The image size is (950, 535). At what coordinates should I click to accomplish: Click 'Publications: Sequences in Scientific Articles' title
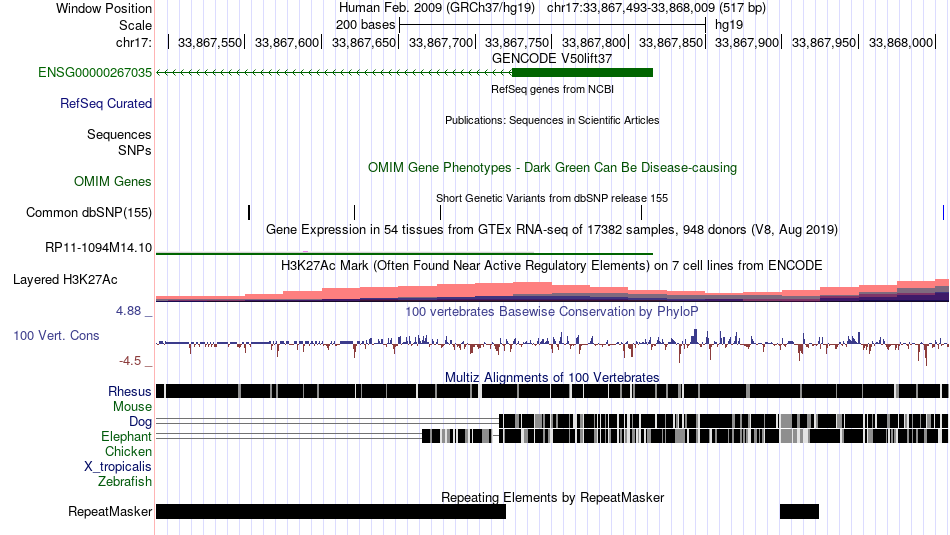pyautogui.click(x=552, y=121)
